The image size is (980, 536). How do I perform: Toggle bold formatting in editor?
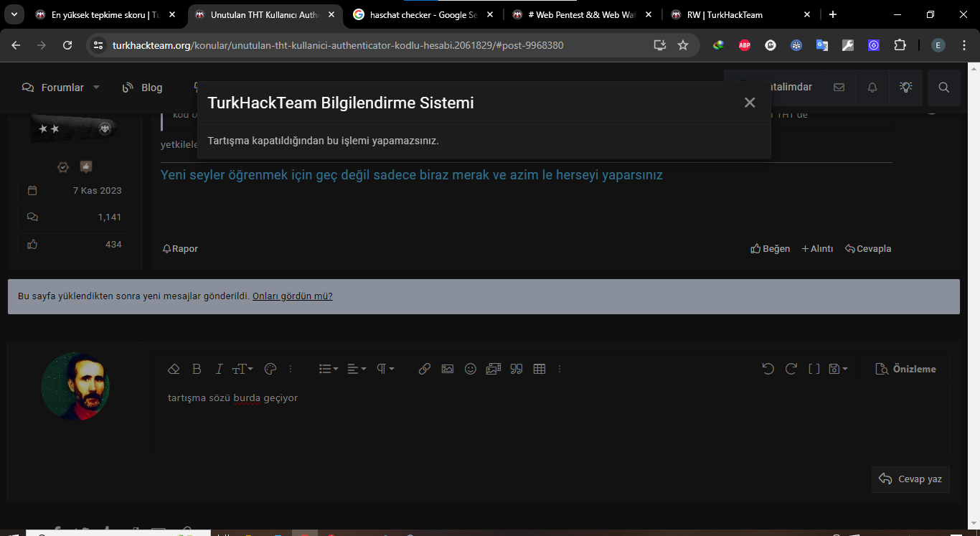click(x=197, y=369)
